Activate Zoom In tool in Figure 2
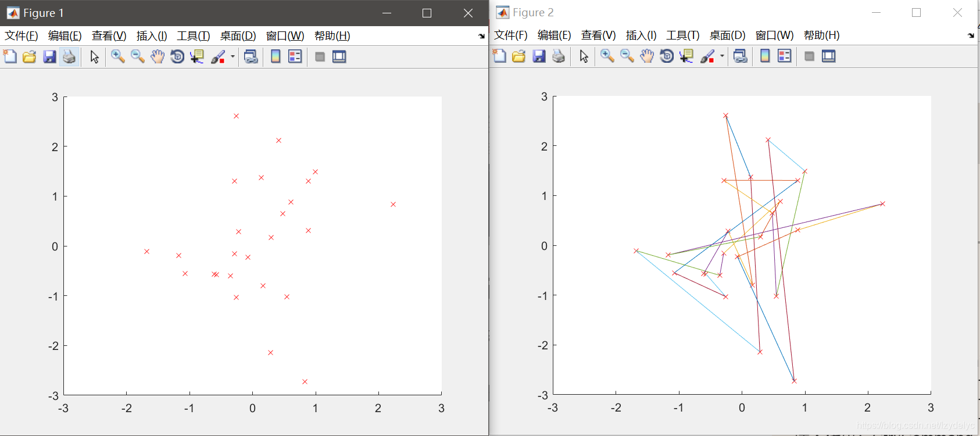980x436 pixels. 607,56
